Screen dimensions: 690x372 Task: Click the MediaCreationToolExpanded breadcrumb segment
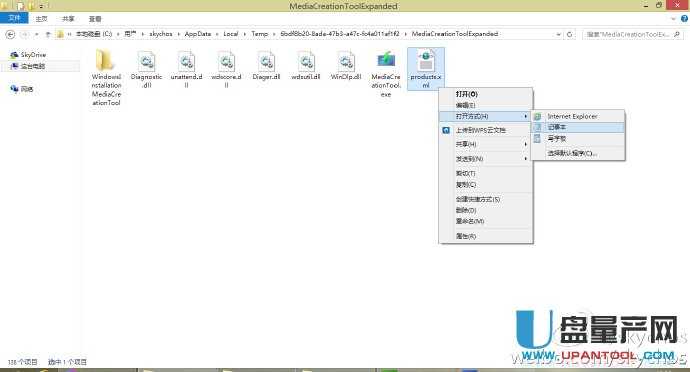point(455,34)
